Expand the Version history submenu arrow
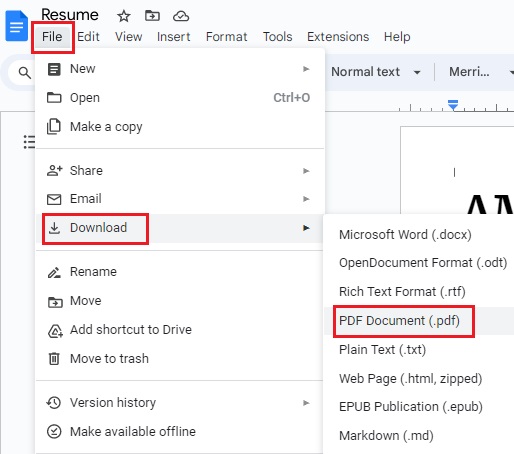This screenshot has height=454, width=514. point(306,403)
